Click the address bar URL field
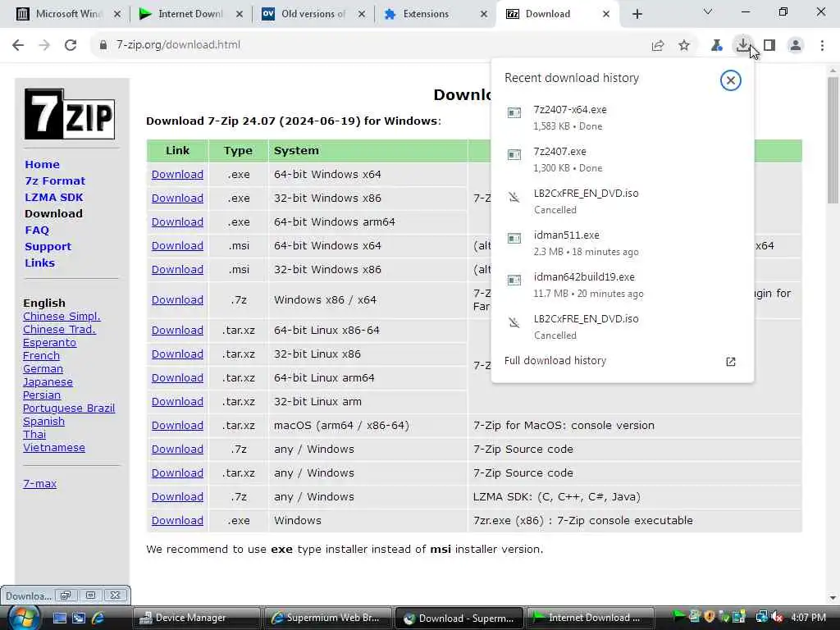This screenshot has width=840, height=630. coord(370,45)
